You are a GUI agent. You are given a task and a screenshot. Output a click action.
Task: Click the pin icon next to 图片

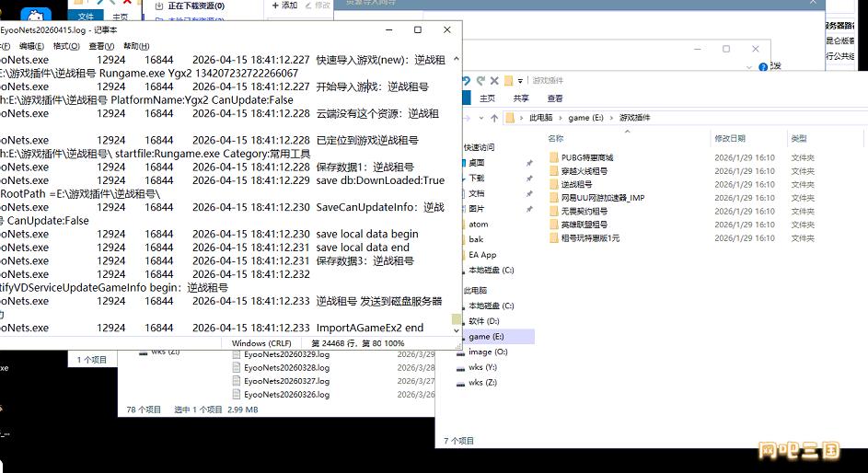pyautogui.click(x=529, y=209)
